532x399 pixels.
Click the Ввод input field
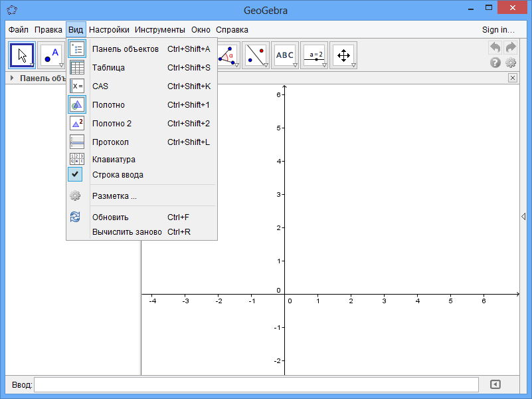[x=256, y=384]
